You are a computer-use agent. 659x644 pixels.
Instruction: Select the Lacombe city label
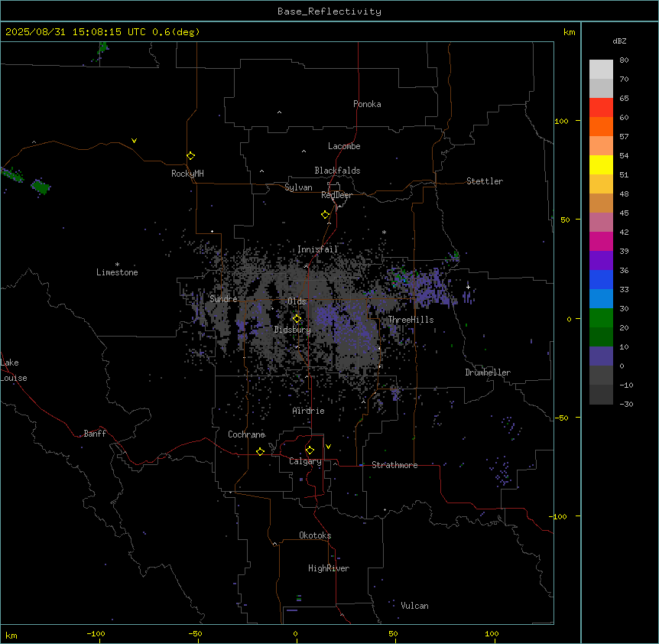[x=344, y=146]
